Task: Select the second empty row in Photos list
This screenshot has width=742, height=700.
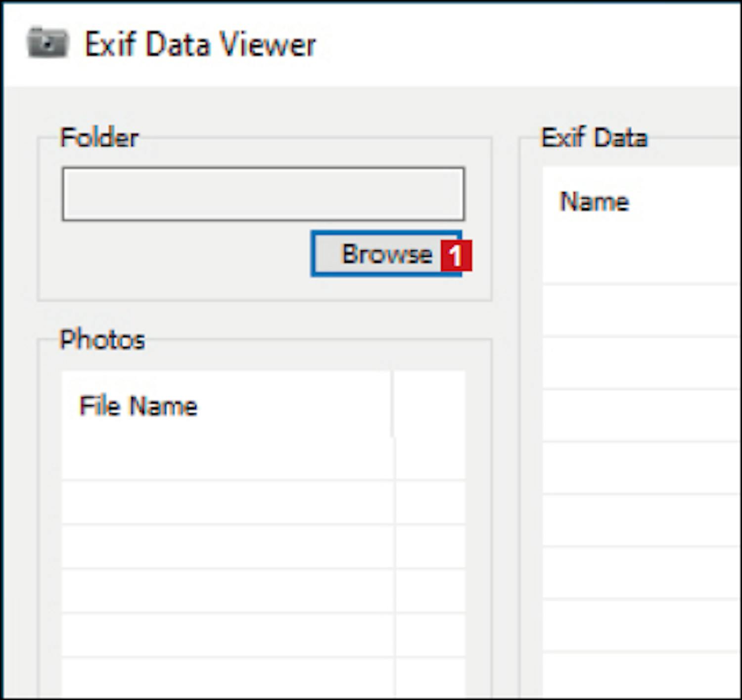Action: [228, 502]
